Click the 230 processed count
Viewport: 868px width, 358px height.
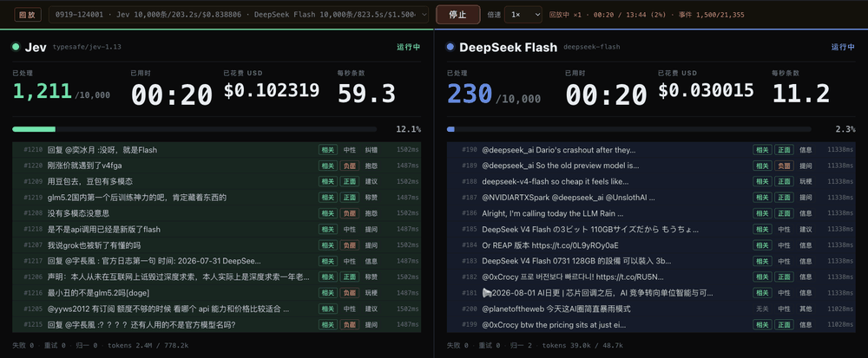coord(470,94)
